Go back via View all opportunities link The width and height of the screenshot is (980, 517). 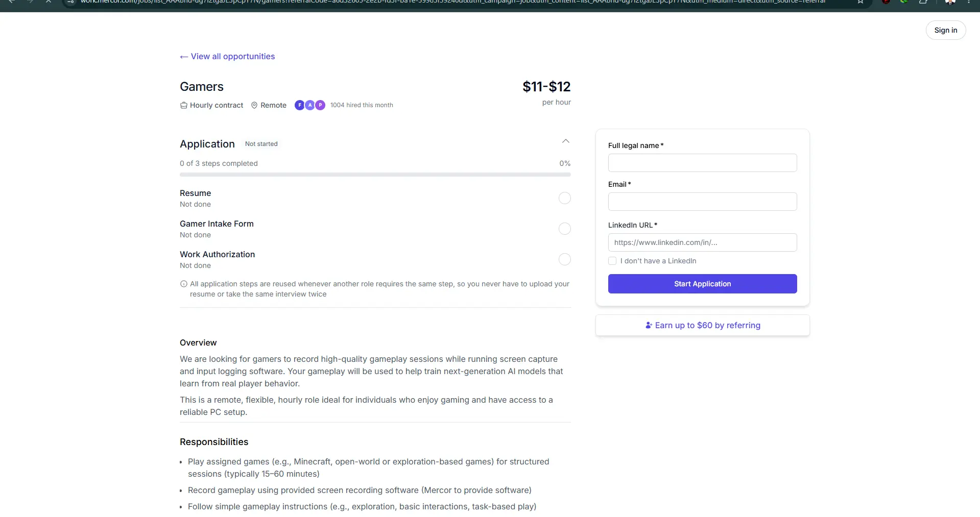pos(227,56)
